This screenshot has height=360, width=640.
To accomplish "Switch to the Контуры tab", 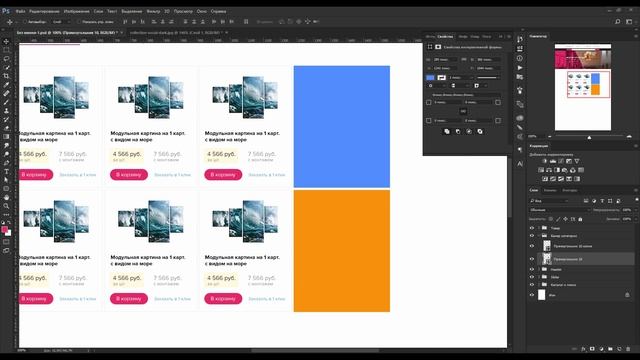I will 570,190.
